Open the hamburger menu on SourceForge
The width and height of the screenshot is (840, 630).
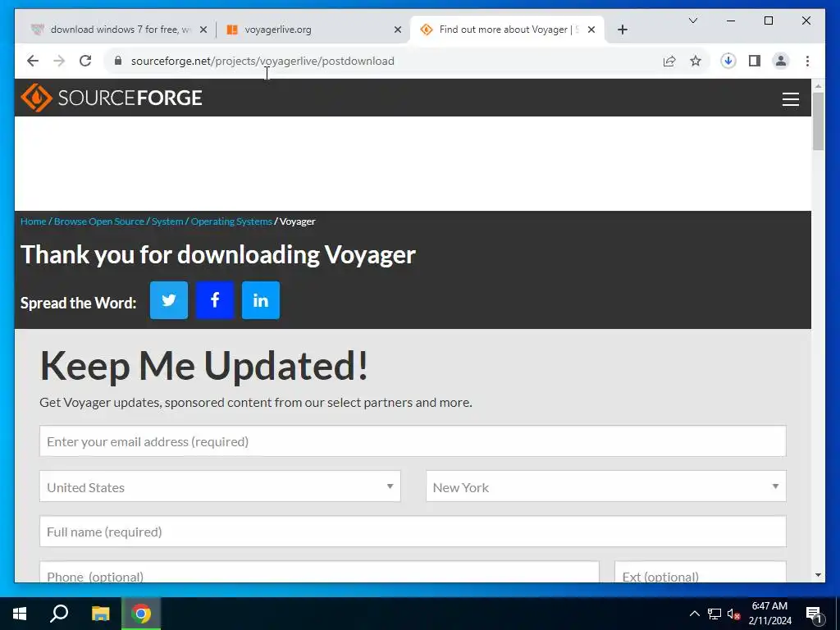click(x=790, y=99)
